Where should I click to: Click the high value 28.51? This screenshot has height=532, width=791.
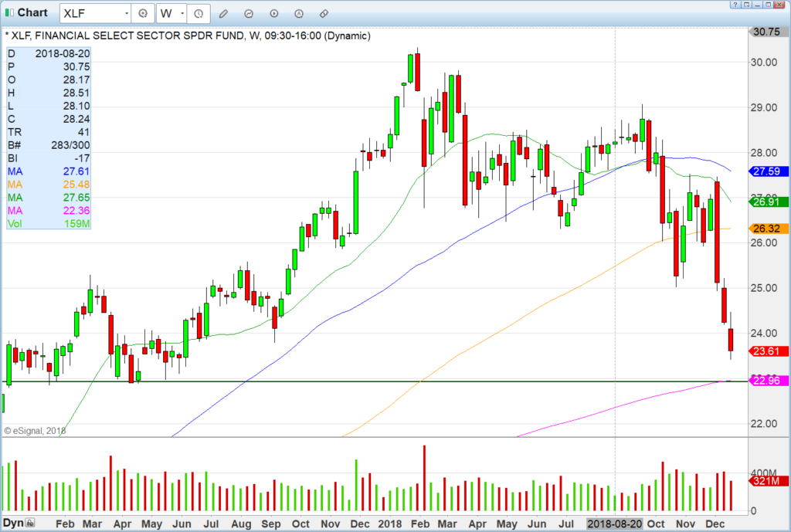pyautogui.click(x=76, y=93)
